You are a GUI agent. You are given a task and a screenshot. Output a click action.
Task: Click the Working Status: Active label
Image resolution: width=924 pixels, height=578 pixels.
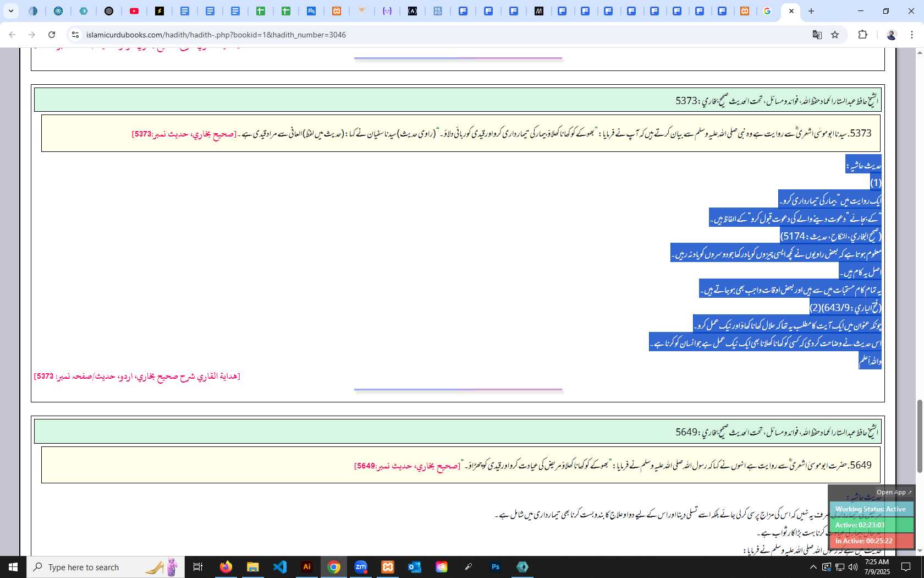pyautogui.click(x=871, y=509)
